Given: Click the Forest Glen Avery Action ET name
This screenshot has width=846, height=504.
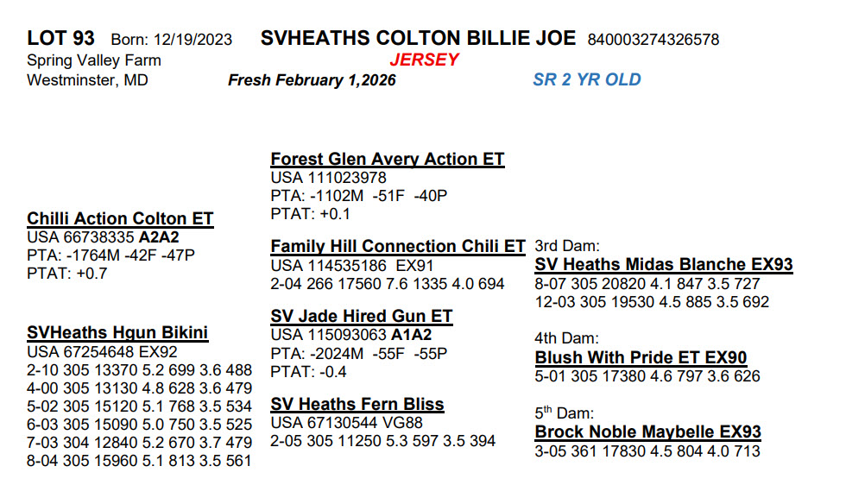Looking at the screenshot, I should [387, 160].
